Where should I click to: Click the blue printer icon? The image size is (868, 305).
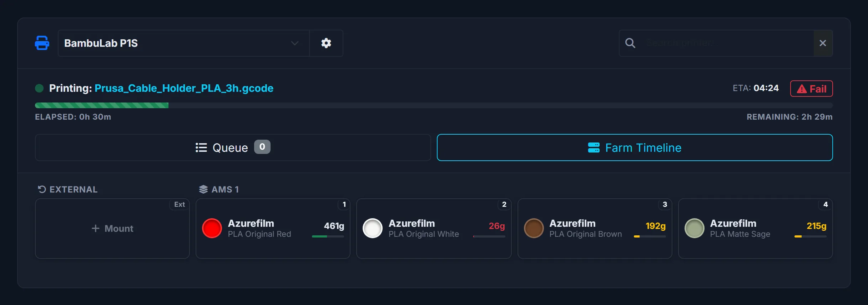(42, 43)
